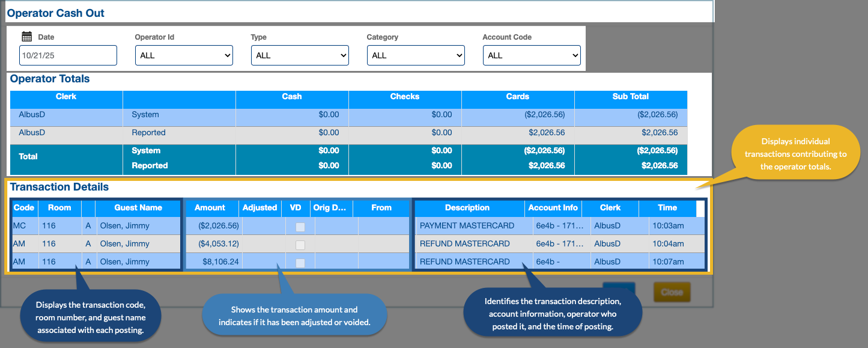Screen dimensions: 868x348
Task: Click the Time column header
Action: (x=667, y=208)
